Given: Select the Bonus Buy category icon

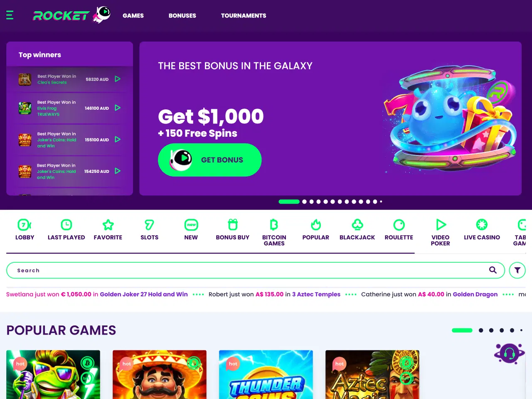Looking at the screenshot, I should point(233,225).
